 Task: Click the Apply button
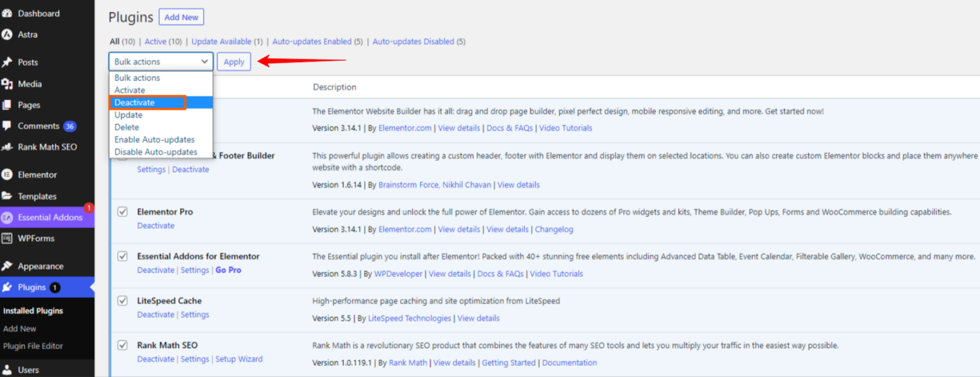234,61
